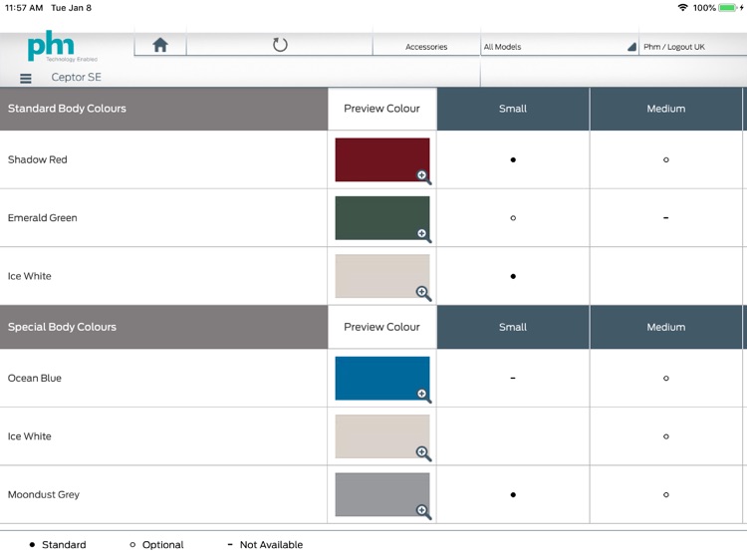747x560 pixels.
Task: Tap the Standard legend entry
Action: click(58, 544)
